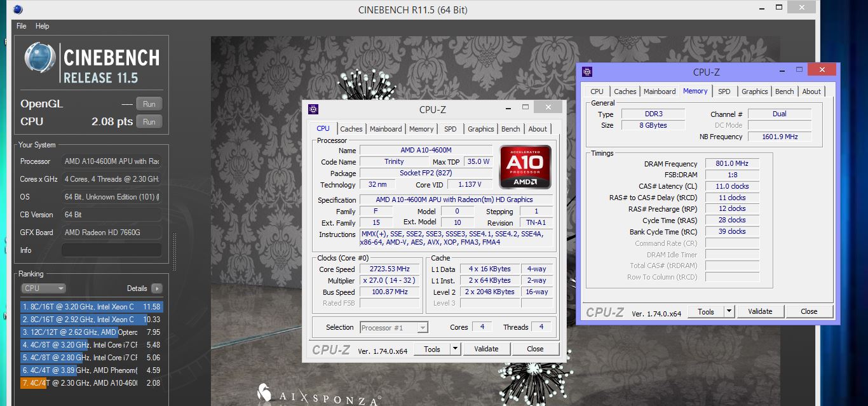This screenshot has width=868, height=406.
Task: Click the CPU-Z icon in CPU window title bar
Action: click(x=313, y=109)
